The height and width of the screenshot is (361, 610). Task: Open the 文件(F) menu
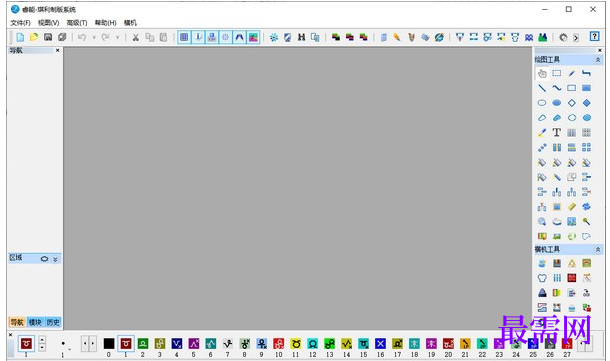click(x=21, y=23)
